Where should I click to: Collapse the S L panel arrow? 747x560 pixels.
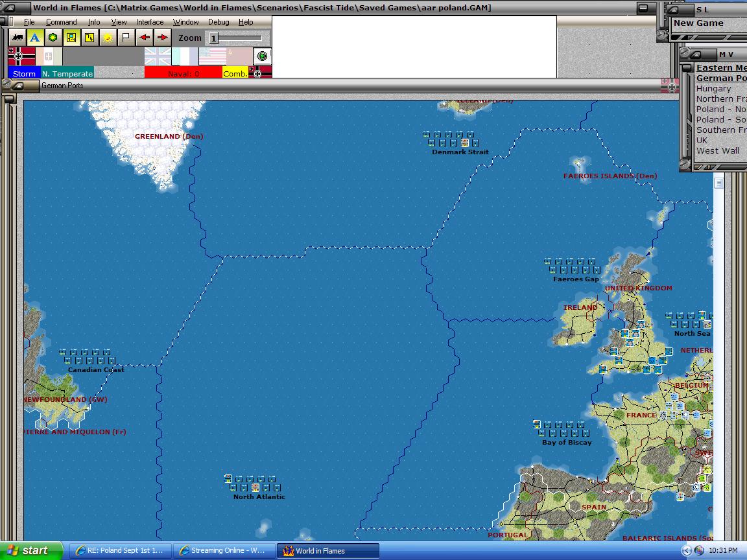[673, 10]
